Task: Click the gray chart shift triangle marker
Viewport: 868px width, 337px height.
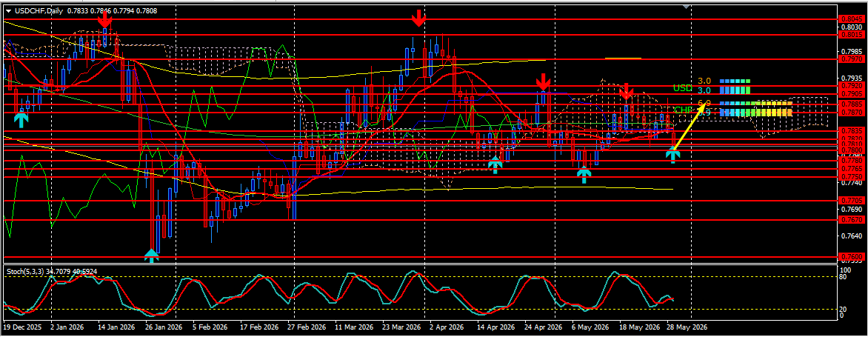Action: (x=687, y=7)
